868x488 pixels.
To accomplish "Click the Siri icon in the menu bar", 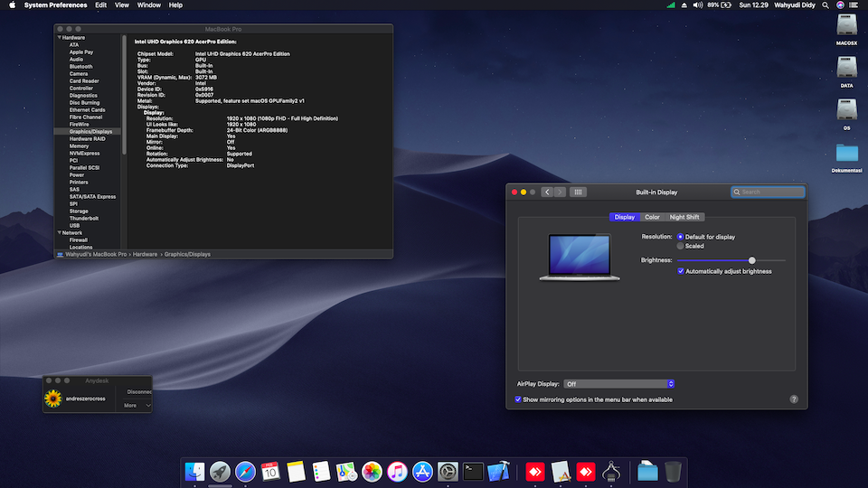I will click(x=840, y=5).
